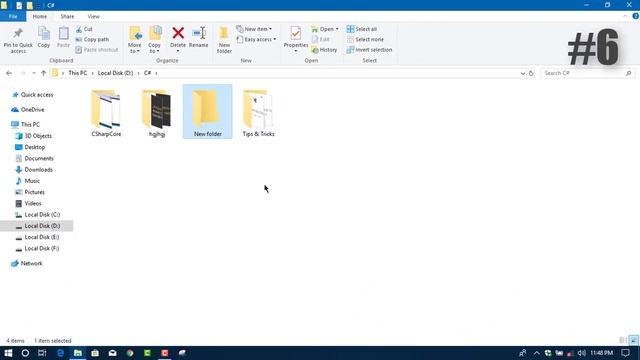Select the CSharpCore folder

[x=106, y=113]
